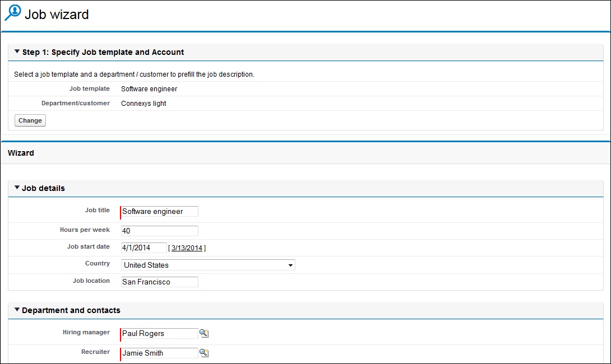This screenshot has width=611, height=364.
Task: Click the Job wizard magnifier icon
Action: (x=12, y=12)
